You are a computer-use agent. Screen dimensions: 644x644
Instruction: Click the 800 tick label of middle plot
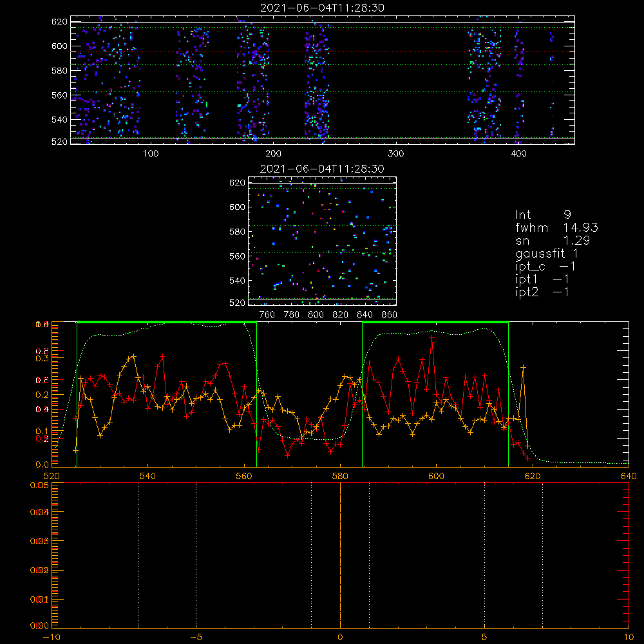click(x=316, y=315)
